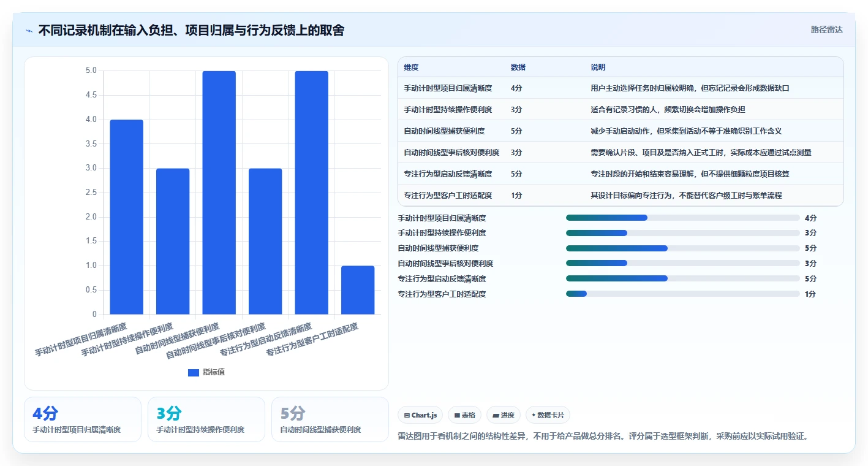868x466 pixels.
Task: Select the 表格 tag chip
Action: point(464,415)
